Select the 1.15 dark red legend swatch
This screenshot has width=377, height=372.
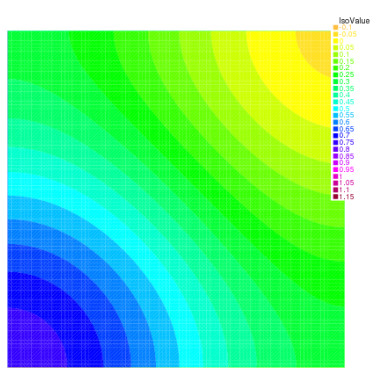coord(335,197)
